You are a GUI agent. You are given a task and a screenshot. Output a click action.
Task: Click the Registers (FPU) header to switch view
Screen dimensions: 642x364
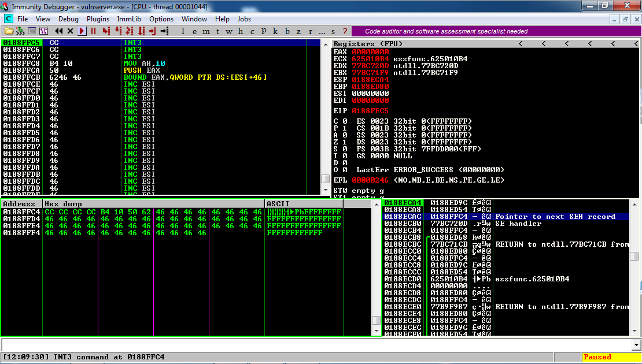[x=368, y=44]
